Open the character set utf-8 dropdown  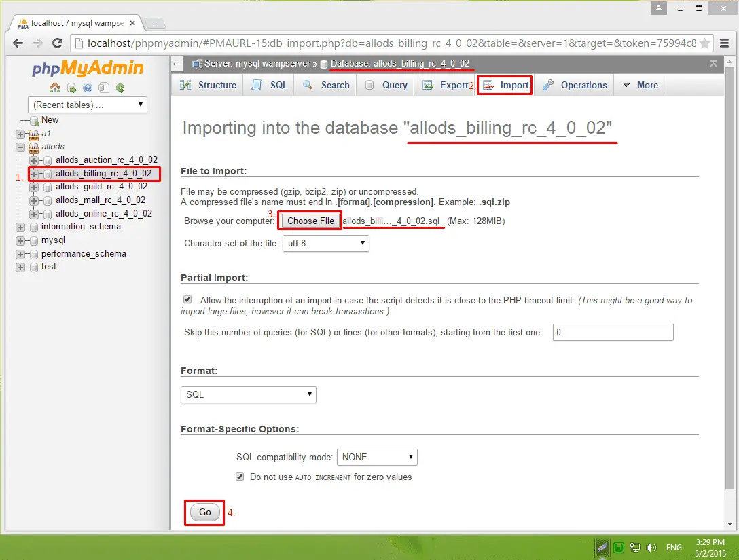click(325, 244)
